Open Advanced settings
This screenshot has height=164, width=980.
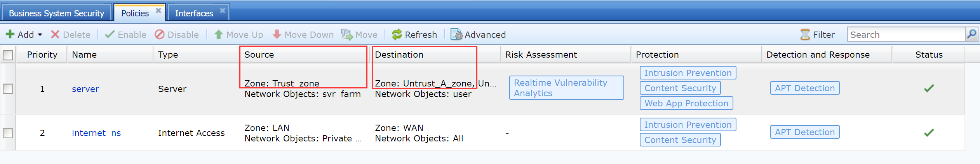pos(478,35)
